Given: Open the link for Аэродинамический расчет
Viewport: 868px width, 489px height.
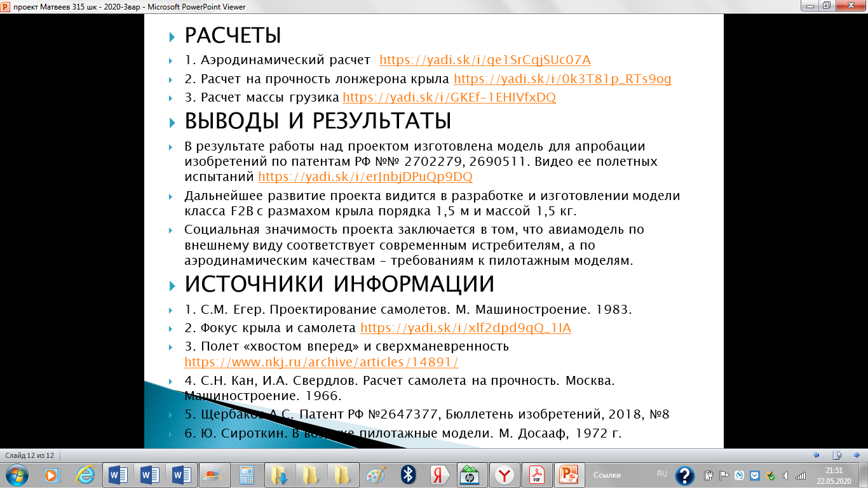Looking at the screenshot, I should pyautogui.click(x=485, y=60).
